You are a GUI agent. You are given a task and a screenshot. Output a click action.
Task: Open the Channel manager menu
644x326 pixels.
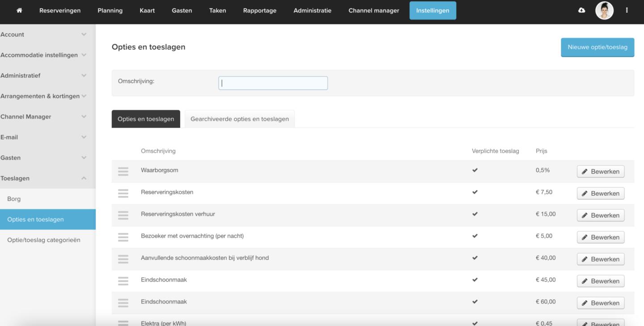[374, 10]
